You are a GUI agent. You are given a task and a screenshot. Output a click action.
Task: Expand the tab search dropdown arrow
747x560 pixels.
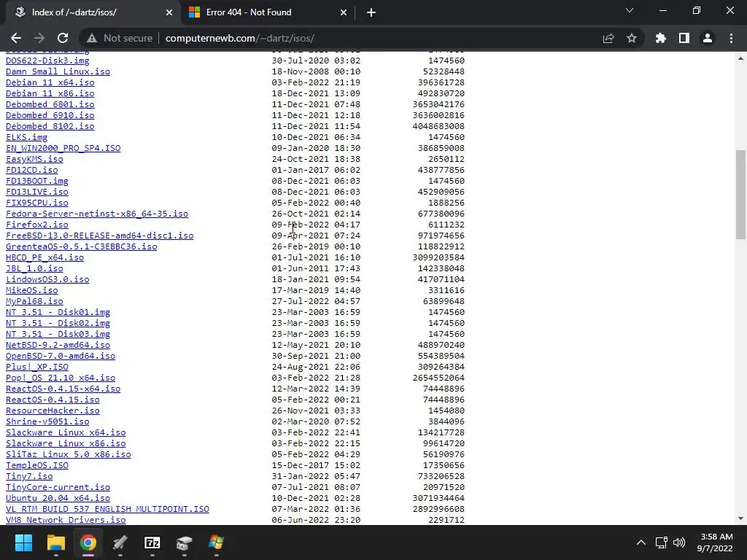click(630, 10)
